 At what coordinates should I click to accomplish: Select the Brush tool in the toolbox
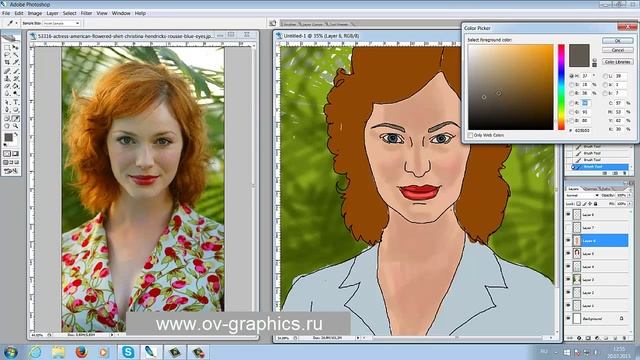pos(16,71)
